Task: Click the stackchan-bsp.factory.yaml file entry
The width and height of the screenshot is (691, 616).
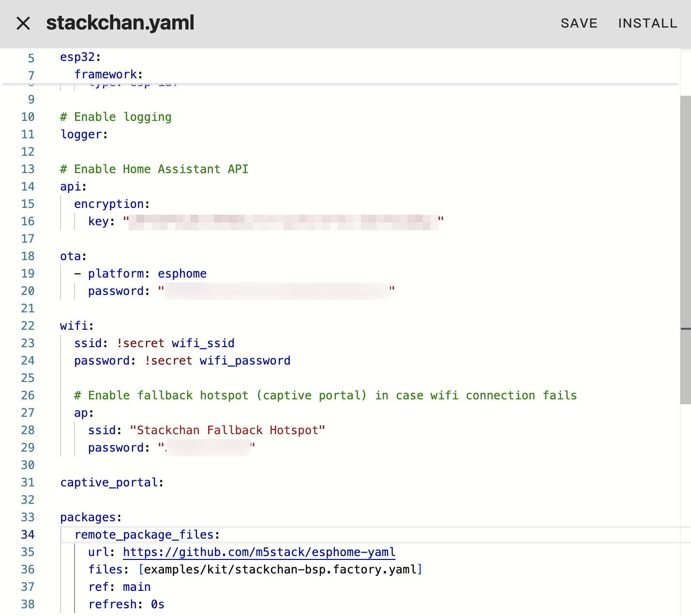Action: pyautogui.click(x=280, y=570)
